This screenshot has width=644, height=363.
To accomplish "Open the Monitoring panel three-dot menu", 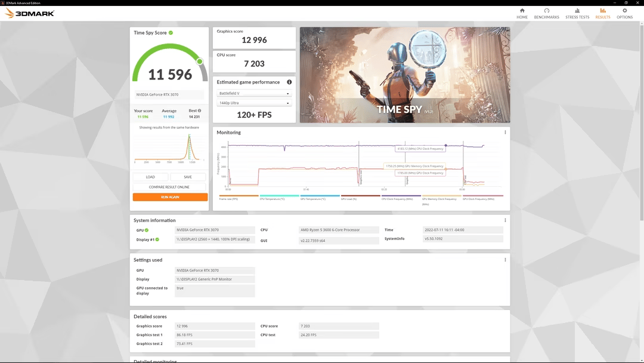I will (505, 133).
